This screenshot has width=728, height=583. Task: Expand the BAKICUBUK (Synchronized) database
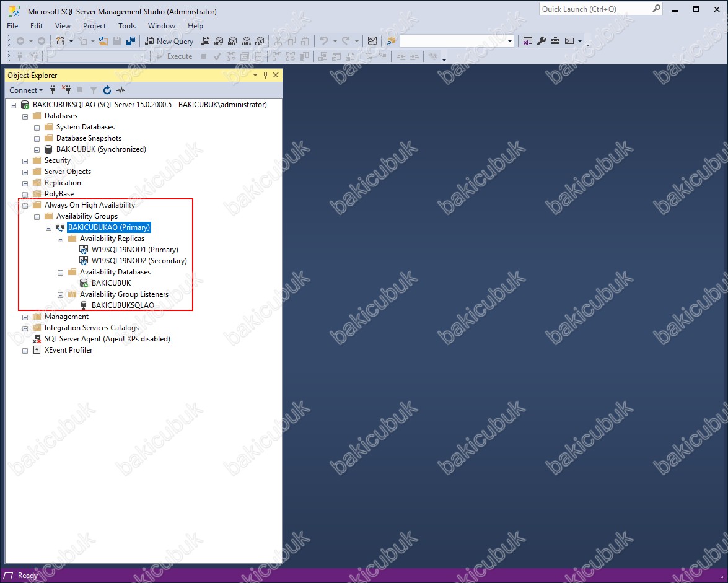coord(37,150)
